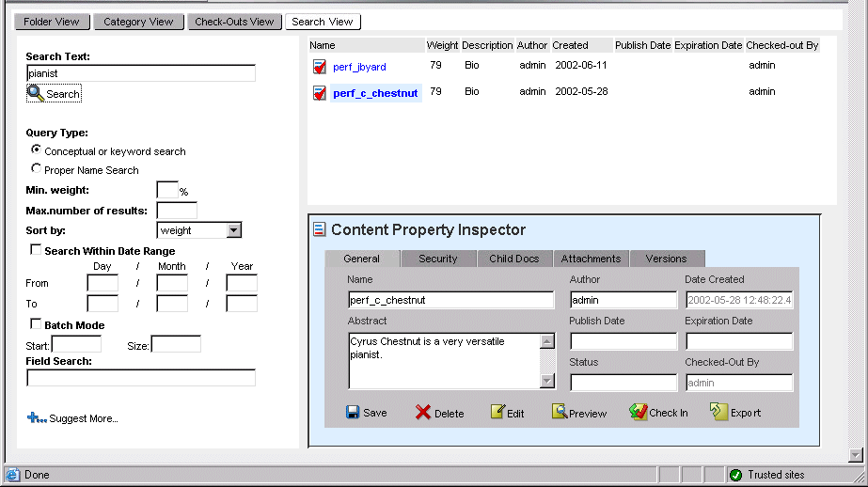Open the Sort by weight dropdown
The image size is (868, 487).
[233, 230]
